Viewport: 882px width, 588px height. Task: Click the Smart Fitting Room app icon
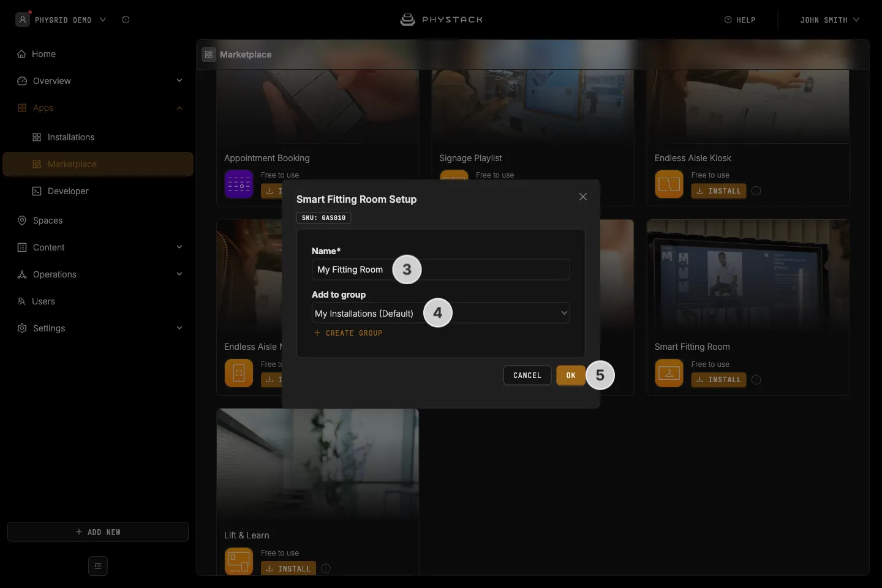669,373
